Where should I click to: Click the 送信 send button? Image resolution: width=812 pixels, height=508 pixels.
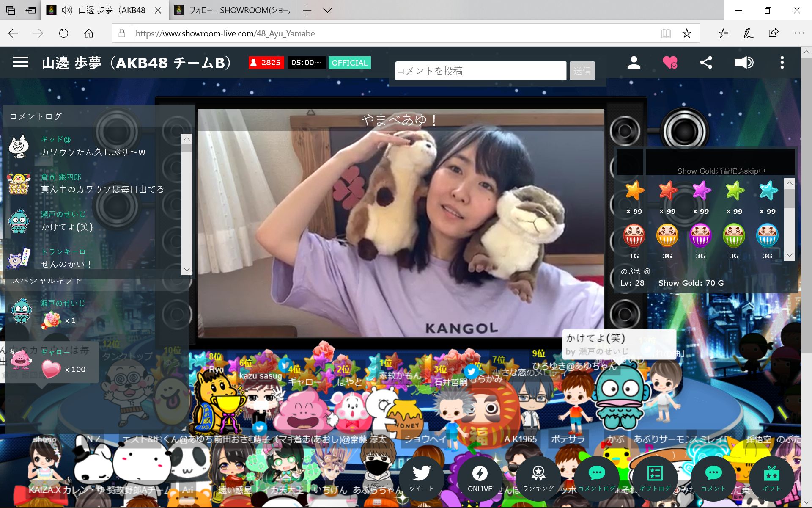click(582, 71)
